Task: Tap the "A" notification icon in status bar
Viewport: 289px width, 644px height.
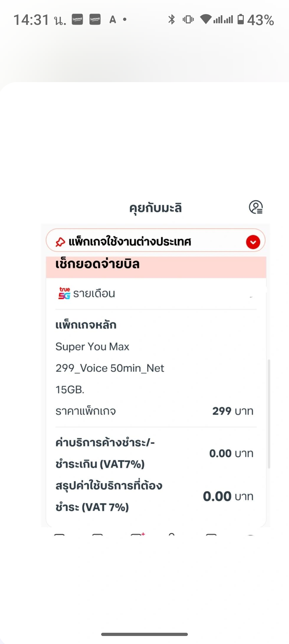Action: click(x=113, y=20)
